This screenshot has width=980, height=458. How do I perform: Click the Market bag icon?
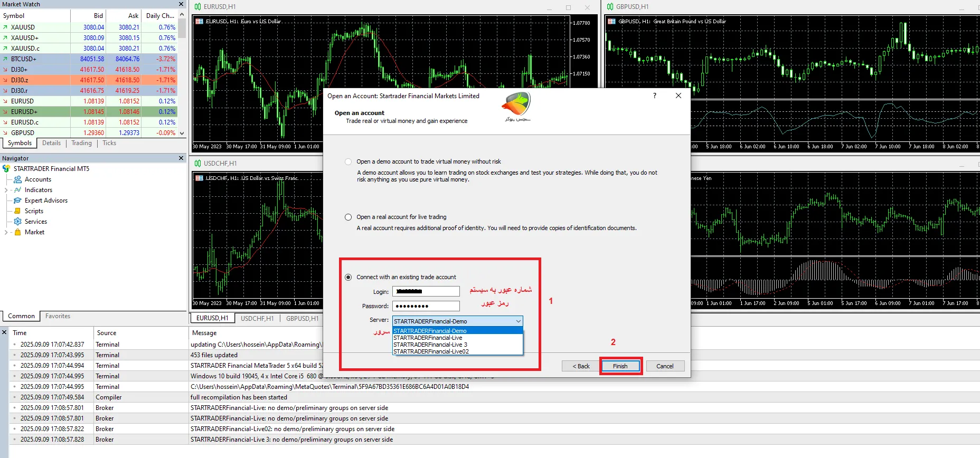[18, 232]
